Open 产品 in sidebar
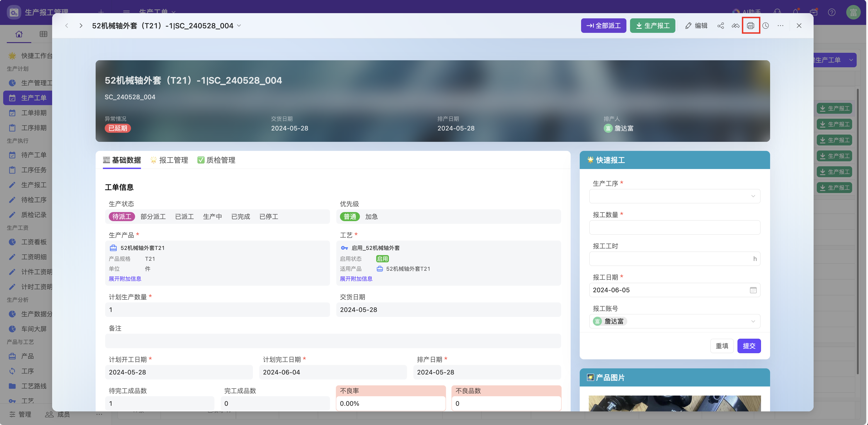Screen dimensions: 868x425 pos(28,356)
